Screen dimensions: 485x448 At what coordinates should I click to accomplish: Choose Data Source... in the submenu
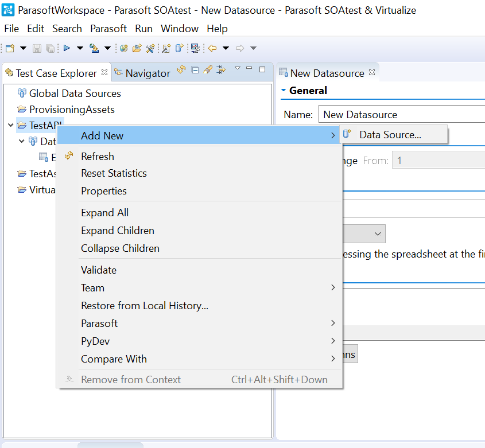[x=393, y=135]
